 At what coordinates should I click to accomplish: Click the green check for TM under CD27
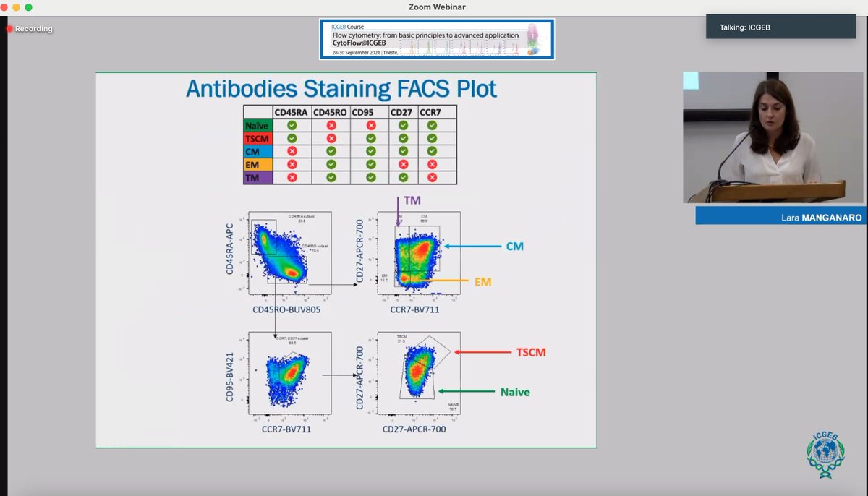click(x=404, y=177)
